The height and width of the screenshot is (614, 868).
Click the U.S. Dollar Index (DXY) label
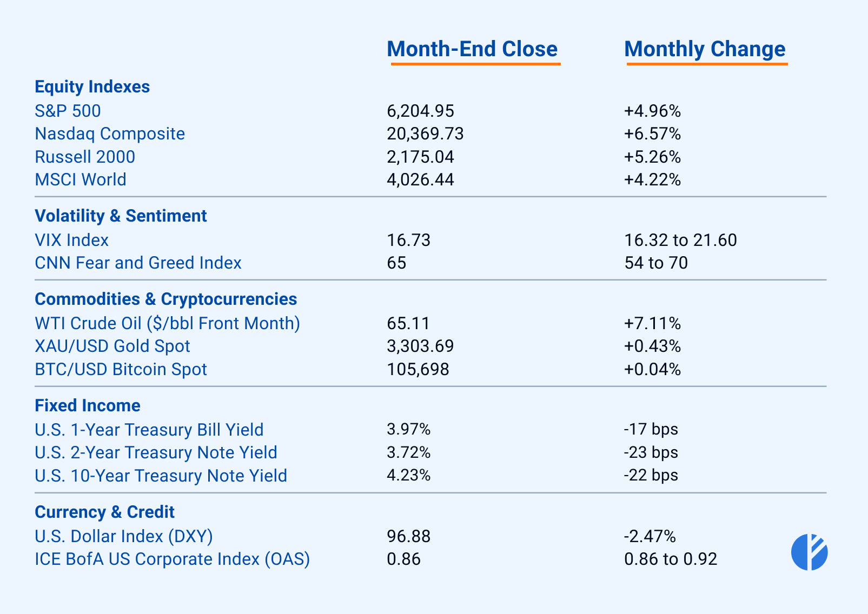coord(124,536)
